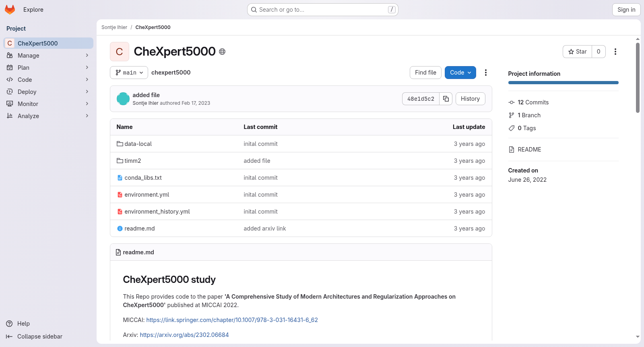Open conda_libs.txt file name
Image resolution: width=644 pixels, height=347 pixels.
143,178
